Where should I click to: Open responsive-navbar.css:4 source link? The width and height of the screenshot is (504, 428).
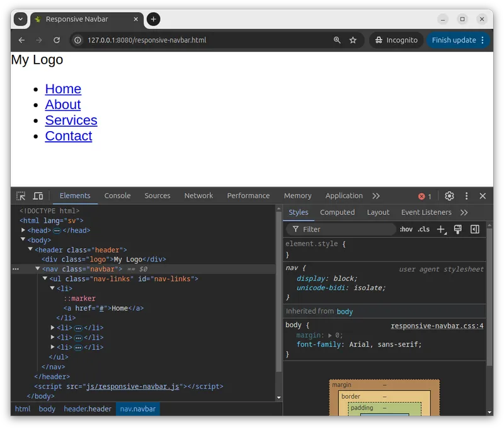coord(437,326)
